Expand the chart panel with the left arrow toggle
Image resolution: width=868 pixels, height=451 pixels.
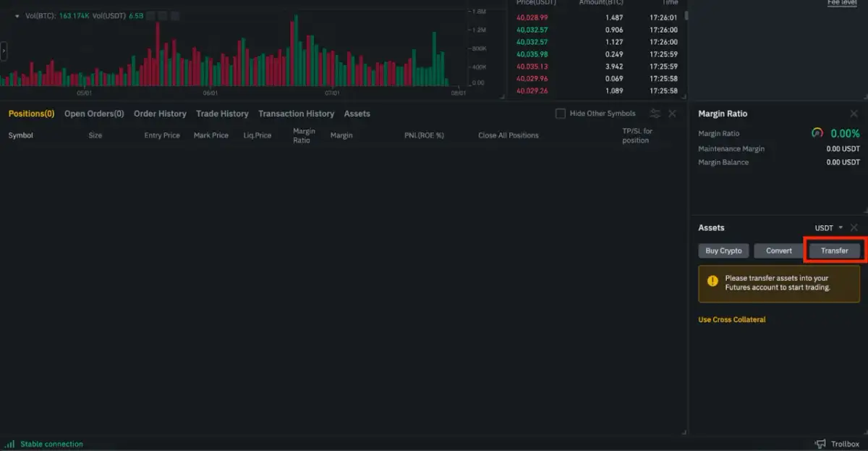pyautogui.click(x=3, y=51)
